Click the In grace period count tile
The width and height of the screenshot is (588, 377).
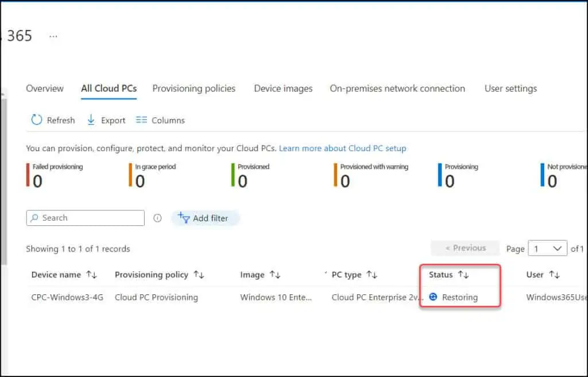point(152,175)
